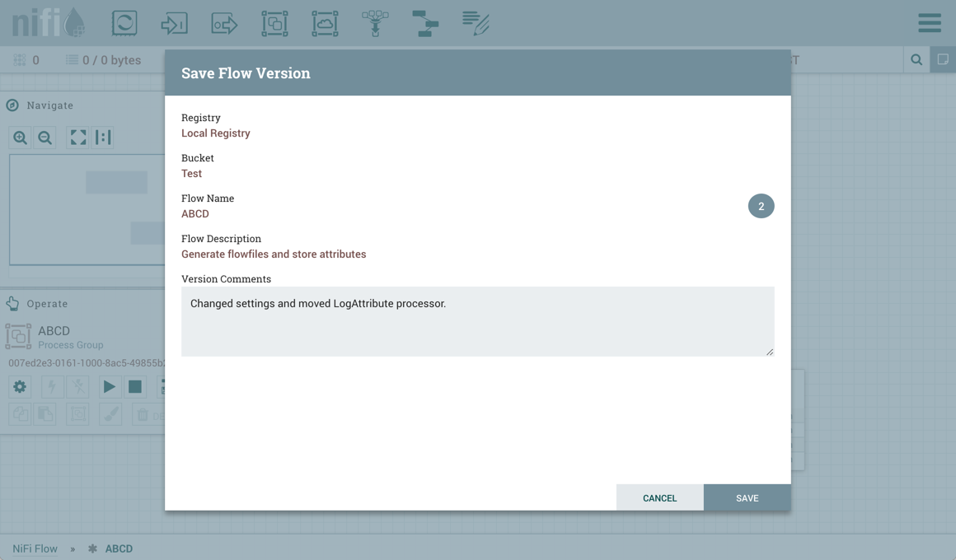956x560 pixels.
Task: Click the search magnifier icon
Action: pyautogui.click(x=916, y=60)
